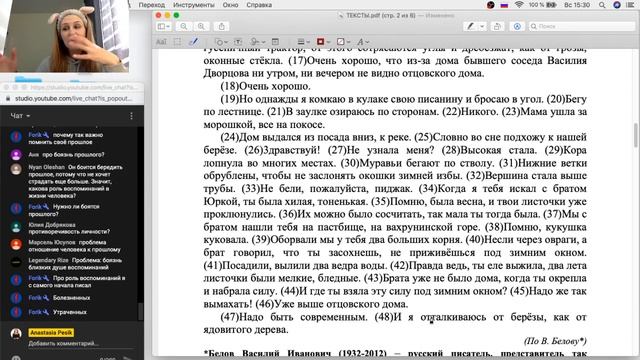Click the clock showing Вс 15:30
Screen dimensions: 640x360
tap(577, 5)
